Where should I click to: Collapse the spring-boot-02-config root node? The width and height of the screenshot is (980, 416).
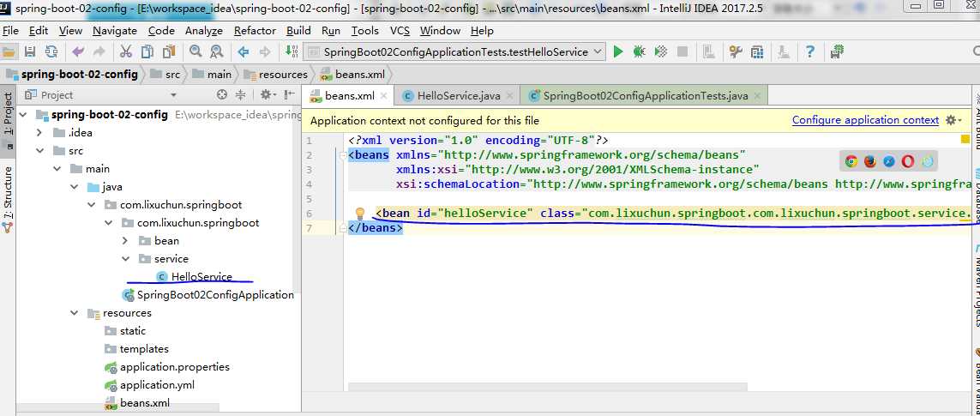pyautogui.click(x=24, y=115)
